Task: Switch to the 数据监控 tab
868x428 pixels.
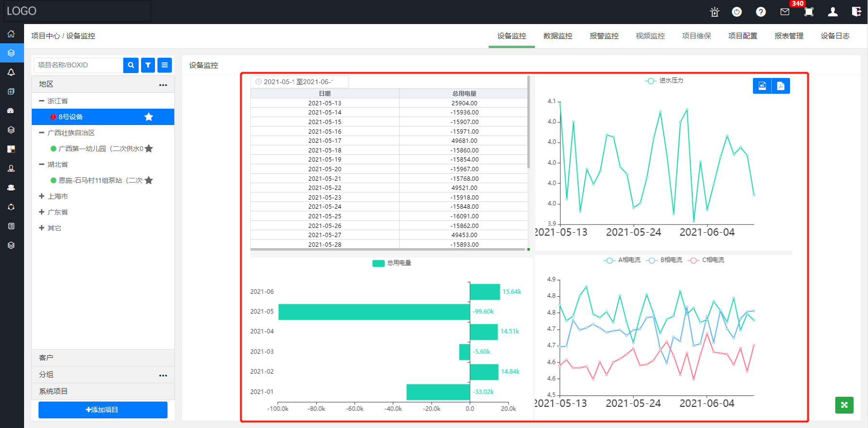Action: coord(558,36)
